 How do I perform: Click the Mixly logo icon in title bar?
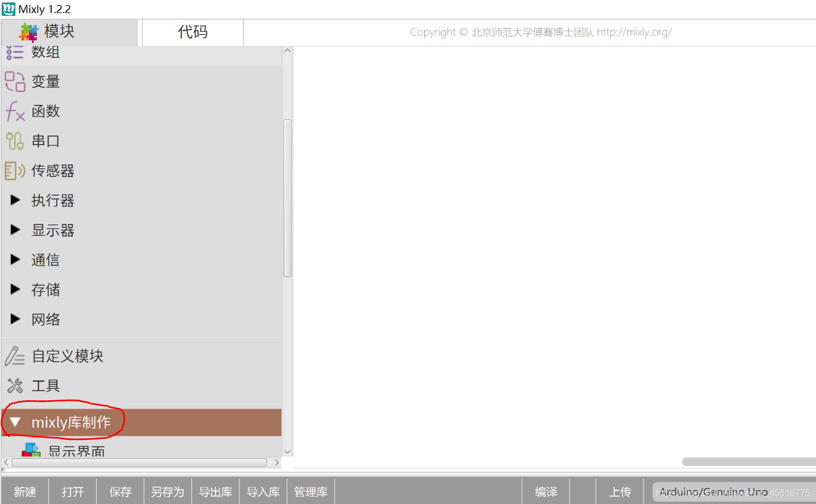pyautogui.click(x=9, y=9)
